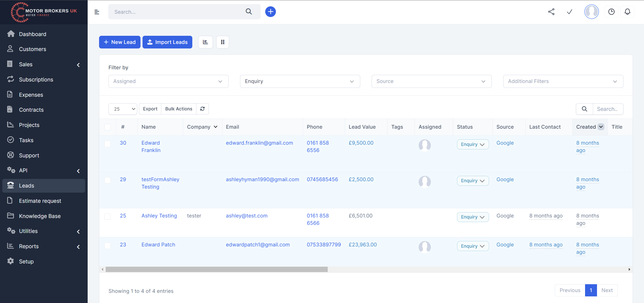Create a New Lead
This screenshot has width=644, height=303.
tap(120, 42)
